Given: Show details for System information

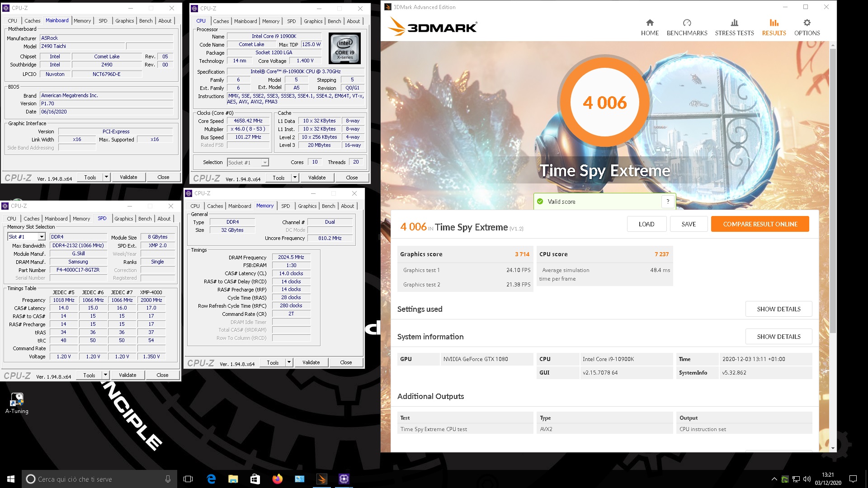Looking at the screenshot, I should pyautogui.click(x=778, y=337).
